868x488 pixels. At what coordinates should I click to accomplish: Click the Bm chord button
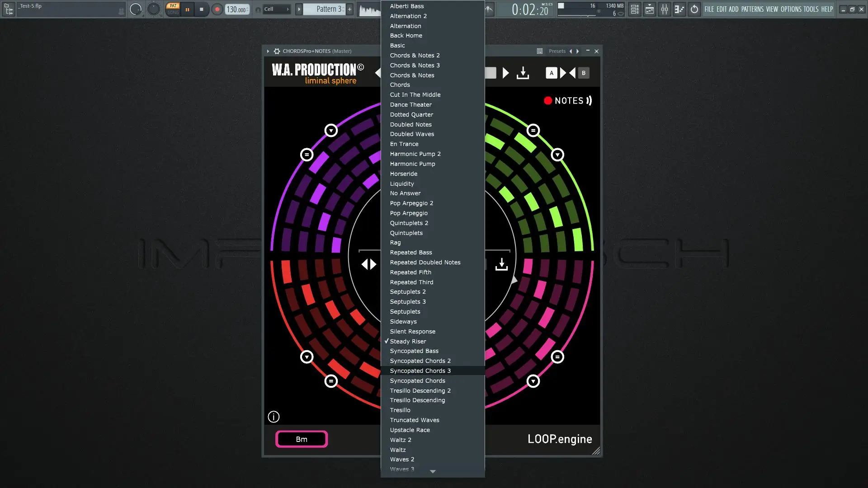pyautogui.click(x=302, y=439)
